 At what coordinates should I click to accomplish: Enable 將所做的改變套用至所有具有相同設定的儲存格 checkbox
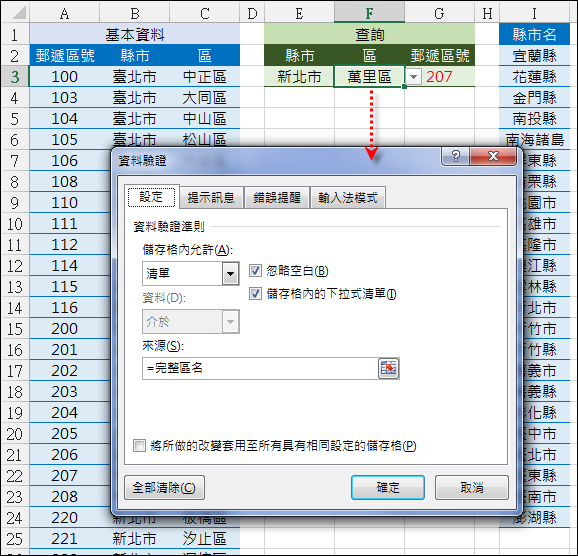pyautogui.click(x=139, y=446)
